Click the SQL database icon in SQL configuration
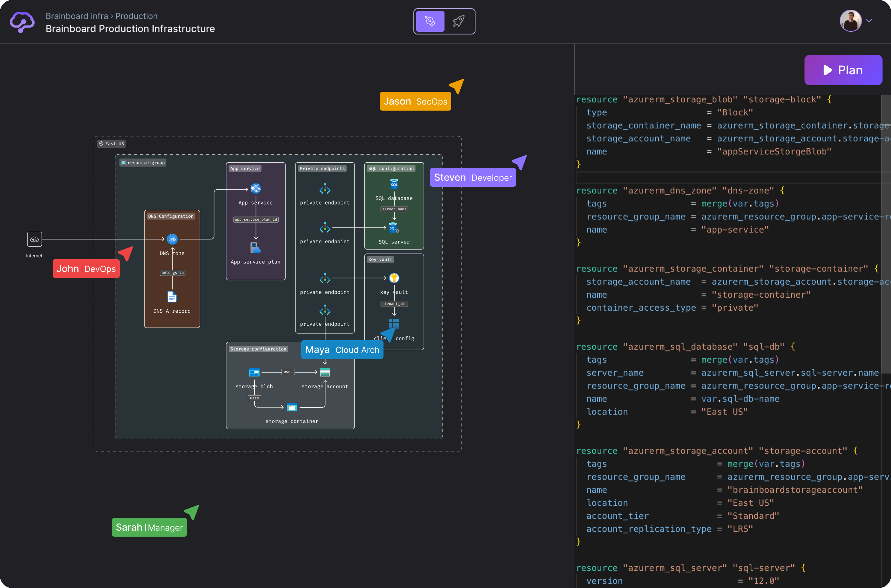This screenshot has height=588, width=891. click(x=394, y=184)
